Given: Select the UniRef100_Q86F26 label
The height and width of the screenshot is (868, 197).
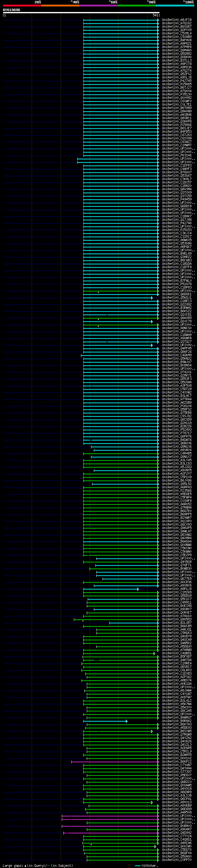Looking at the screenshot, I should (x=177, y=352).
